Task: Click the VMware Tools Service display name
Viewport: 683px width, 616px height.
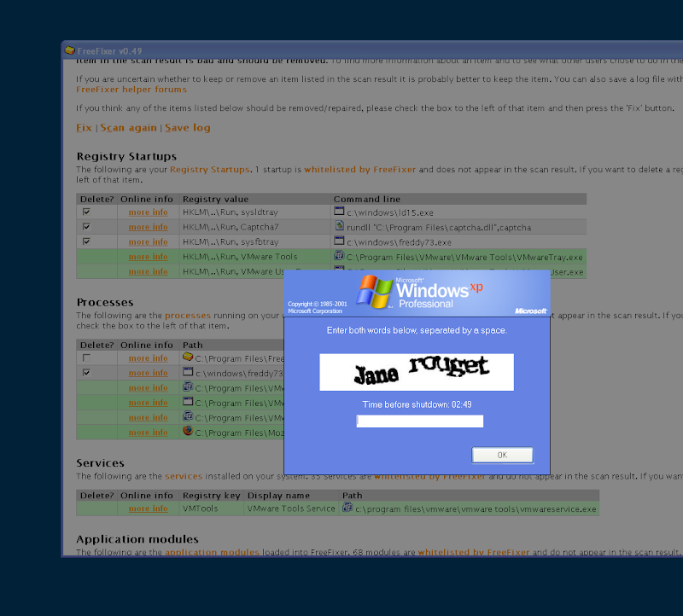Action: tap(291, 508)
